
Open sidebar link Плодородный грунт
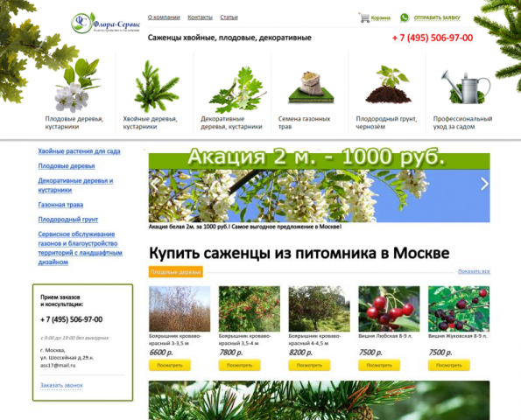[x=68, y=220]
